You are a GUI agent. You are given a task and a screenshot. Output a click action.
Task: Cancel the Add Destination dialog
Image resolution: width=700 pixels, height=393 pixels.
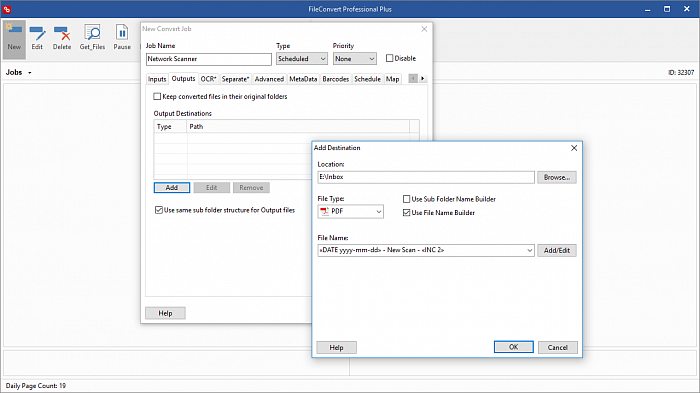tap(558, 347)
